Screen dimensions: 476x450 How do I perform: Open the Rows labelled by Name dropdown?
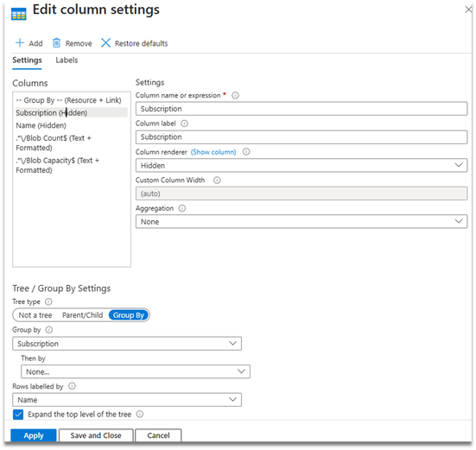(x=127, y=400)
